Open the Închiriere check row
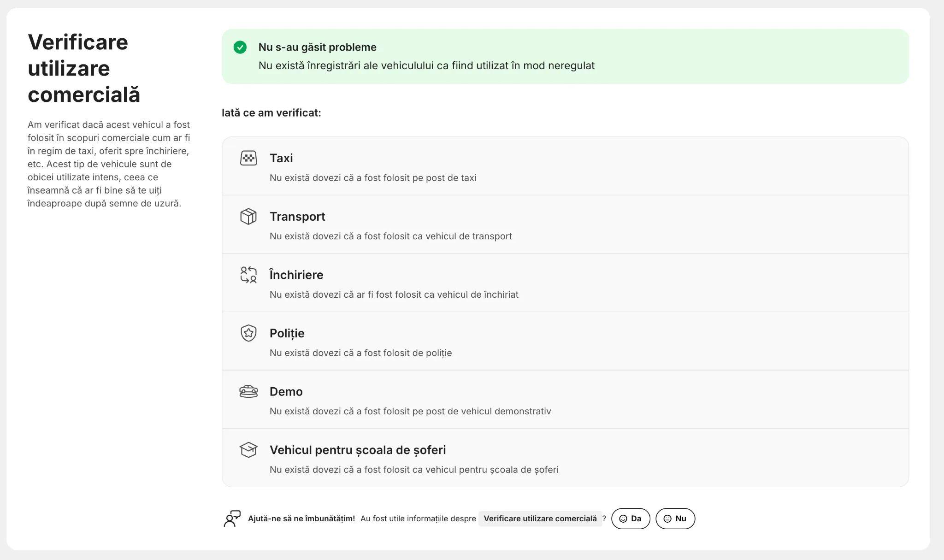 (565, 283)
